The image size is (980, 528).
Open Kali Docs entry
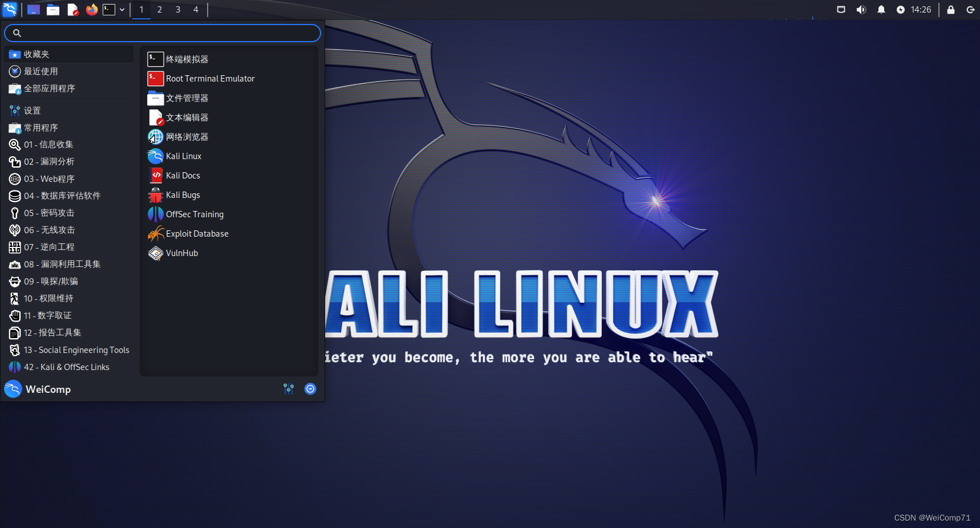click(x=229, y=176)
